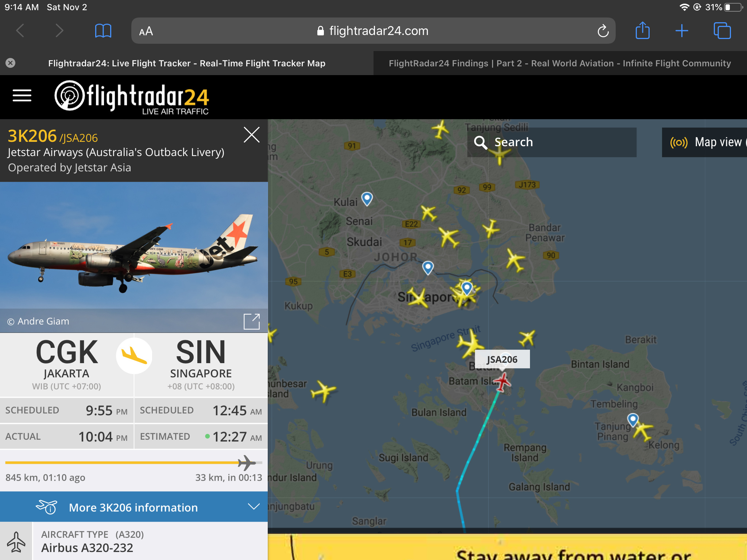Open the AA reader text size menu

[x=146, y=31]
